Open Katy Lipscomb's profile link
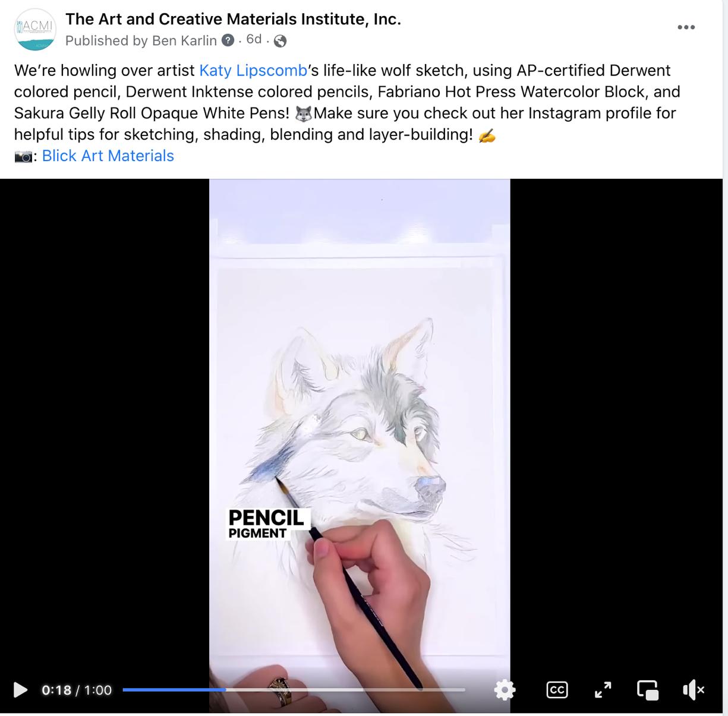728x716 pixels. coord(253,70)
